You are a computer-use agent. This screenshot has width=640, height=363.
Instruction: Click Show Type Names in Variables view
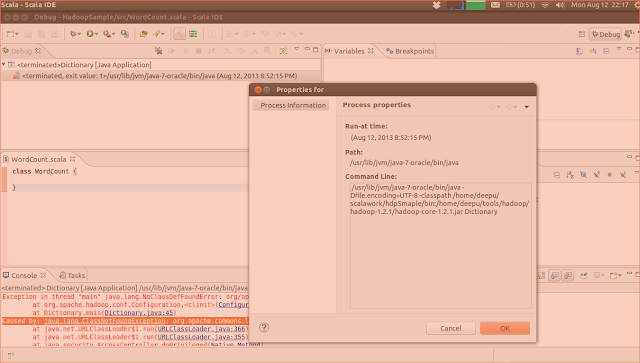click(x=579, y=51)
